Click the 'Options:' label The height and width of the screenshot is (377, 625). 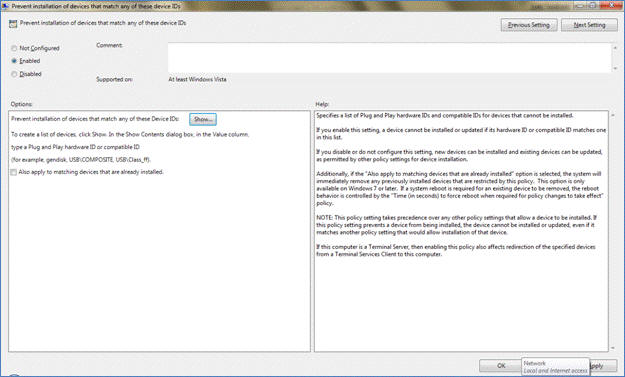coord(22,104)
